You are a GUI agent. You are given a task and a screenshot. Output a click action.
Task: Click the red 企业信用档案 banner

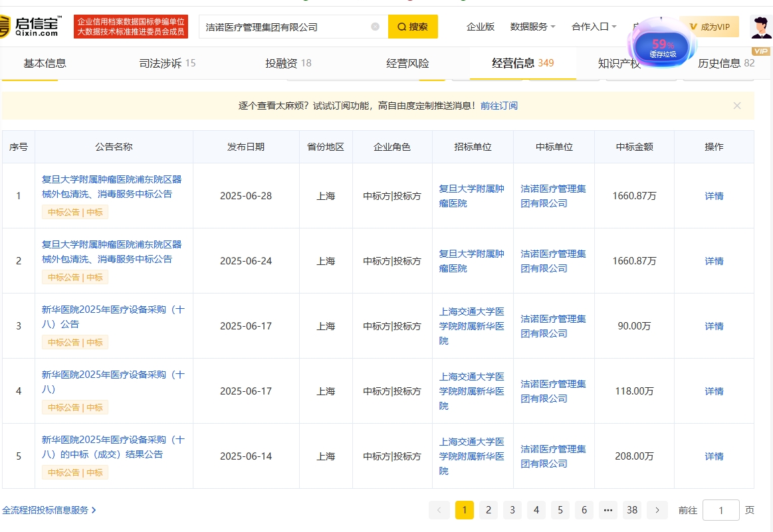(131, 27)
